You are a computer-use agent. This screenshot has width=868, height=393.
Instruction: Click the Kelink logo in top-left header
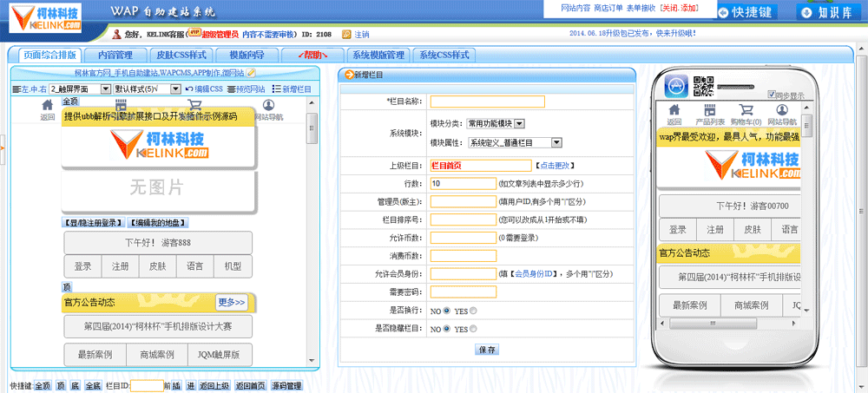pyautogui.click(x=47, y=17)
